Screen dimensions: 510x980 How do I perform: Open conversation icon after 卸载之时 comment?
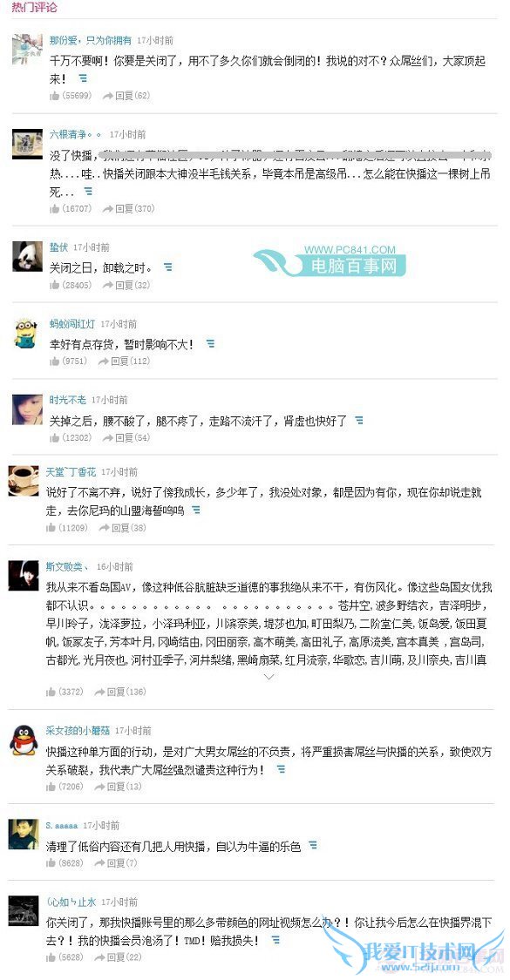[167, 267]
